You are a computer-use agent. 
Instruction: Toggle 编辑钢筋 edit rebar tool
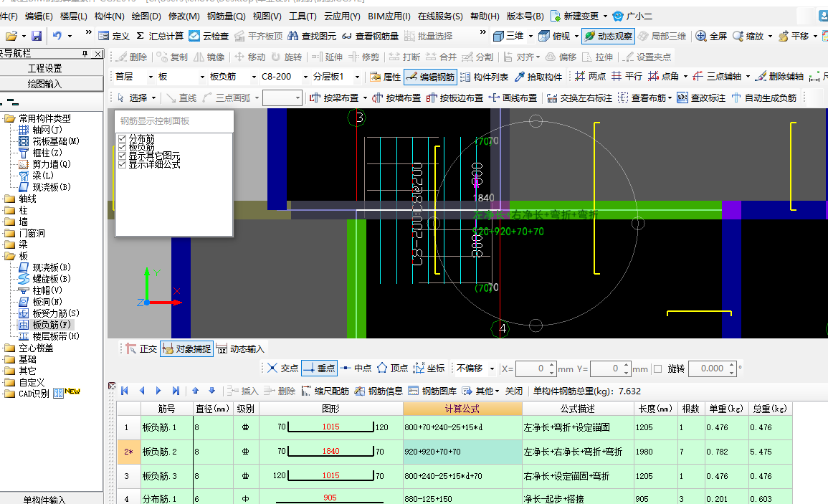[x=430, y=77]
